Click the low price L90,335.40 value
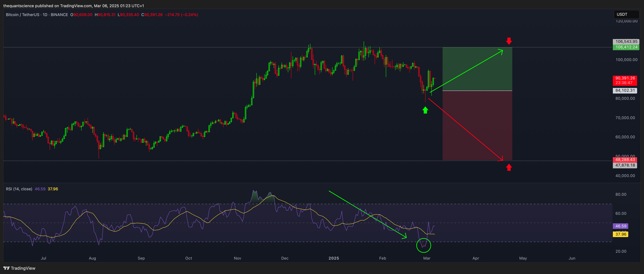 point(128,15)
